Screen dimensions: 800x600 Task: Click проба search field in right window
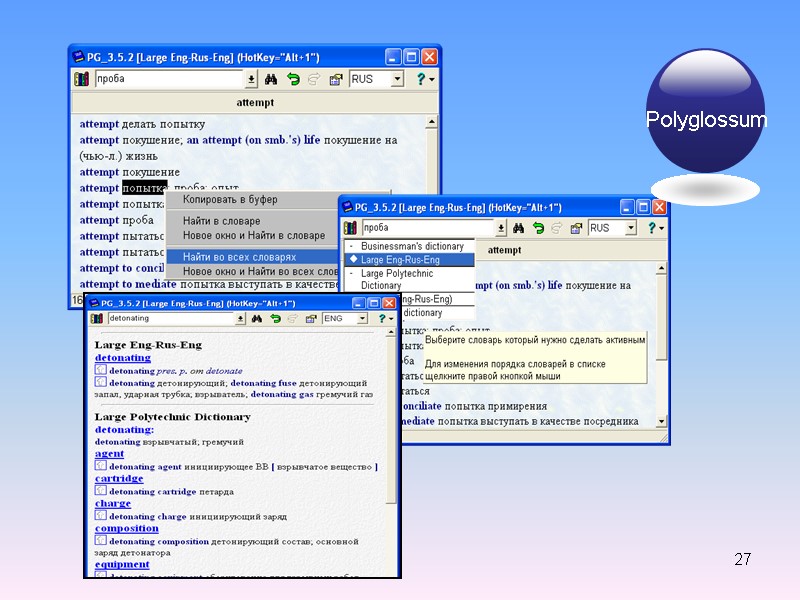(x=429, y=228)
